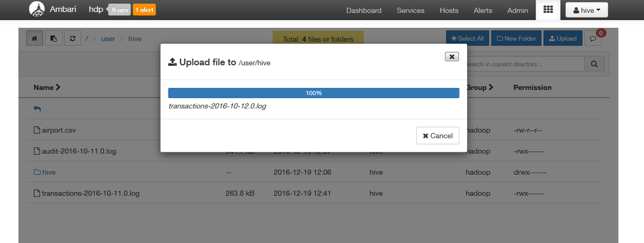644x243 pixels.
Task: Click the search in current directory field
Action: coord(525,64)
